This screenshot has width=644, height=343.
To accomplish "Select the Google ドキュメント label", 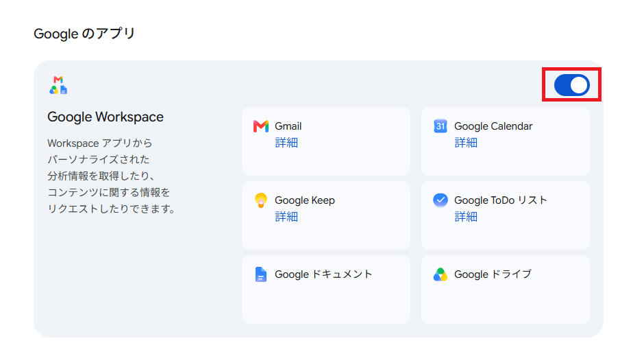I will (323, 274).
